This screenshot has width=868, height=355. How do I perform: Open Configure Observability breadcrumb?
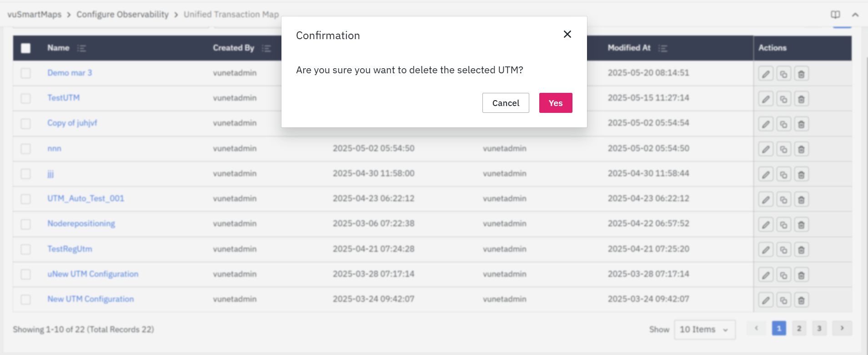(x=122, y=15)
